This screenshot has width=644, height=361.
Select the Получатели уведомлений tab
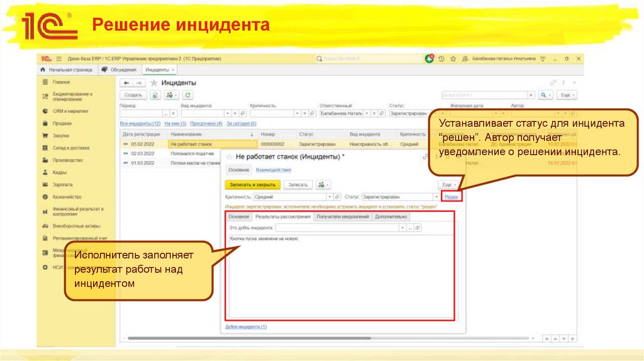pyautogui.click(x=343, y=216)
